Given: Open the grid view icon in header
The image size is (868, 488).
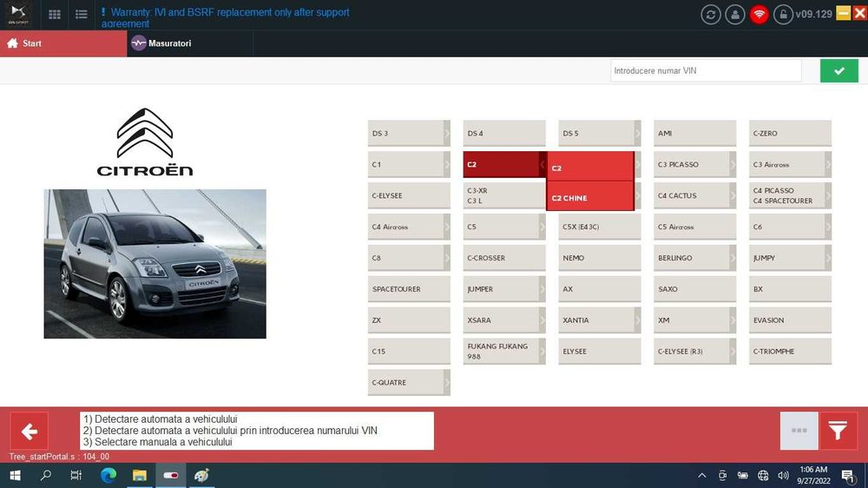Looking at the screenshot, I should (54, 15).
